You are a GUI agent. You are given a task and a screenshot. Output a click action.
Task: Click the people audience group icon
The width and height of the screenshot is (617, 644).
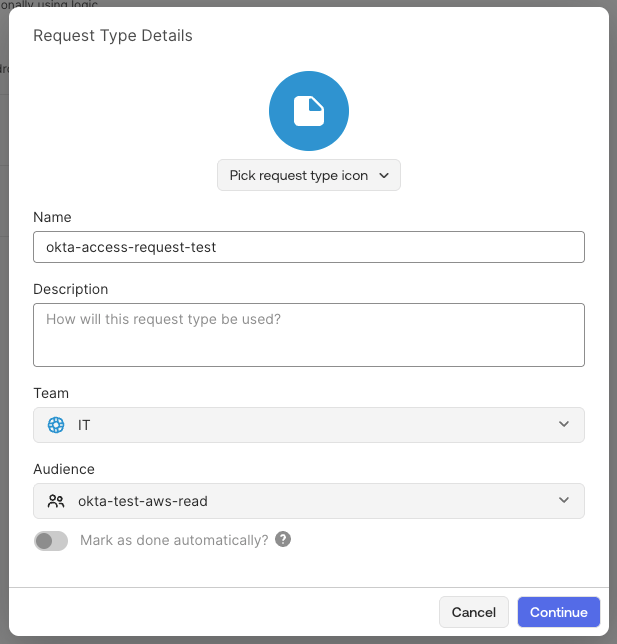point(56,501)
